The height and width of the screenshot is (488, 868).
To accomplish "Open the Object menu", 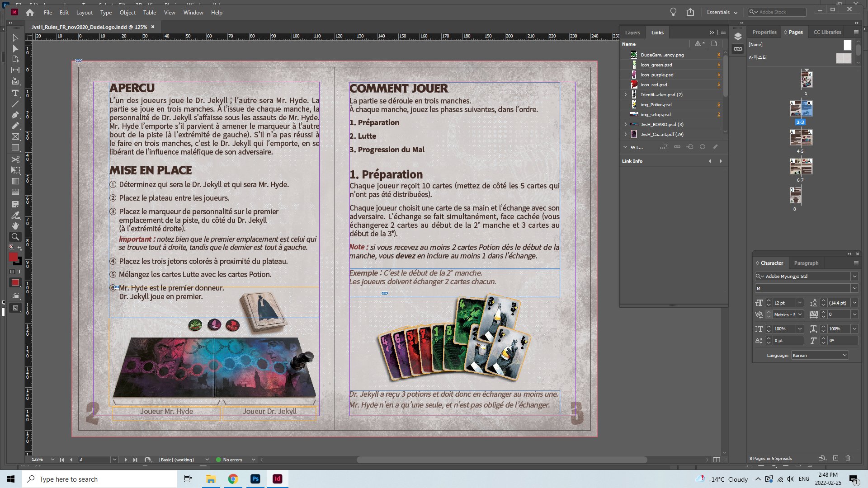I will 127,13.
